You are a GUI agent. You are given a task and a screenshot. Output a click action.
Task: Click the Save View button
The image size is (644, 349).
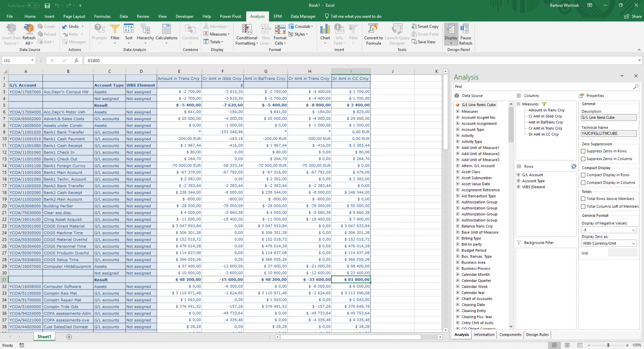click(x=425, y=42)
